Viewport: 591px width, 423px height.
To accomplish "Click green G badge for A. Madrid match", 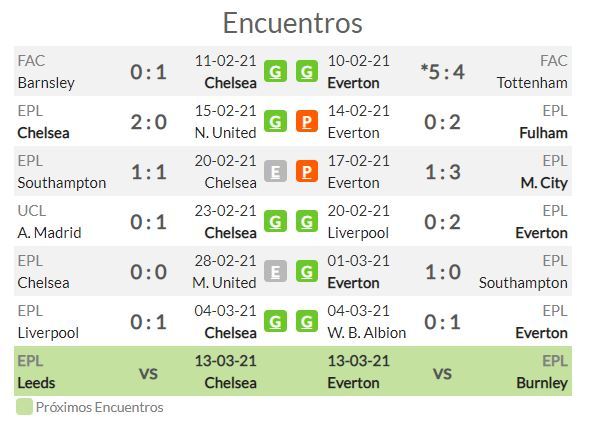I will point(275,221).
